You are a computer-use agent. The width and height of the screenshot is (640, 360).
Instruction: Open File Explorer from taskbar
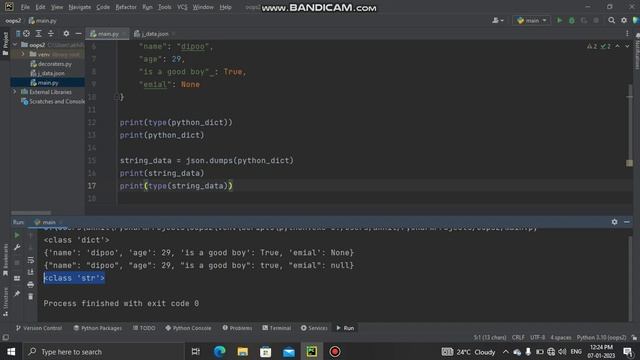[x=242, y=351]
